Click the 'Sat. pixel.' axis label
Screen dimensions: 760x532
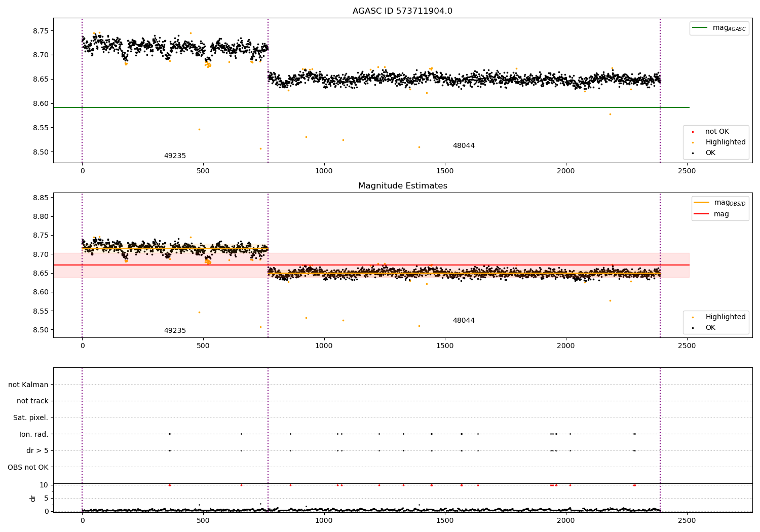click(30, 417)
